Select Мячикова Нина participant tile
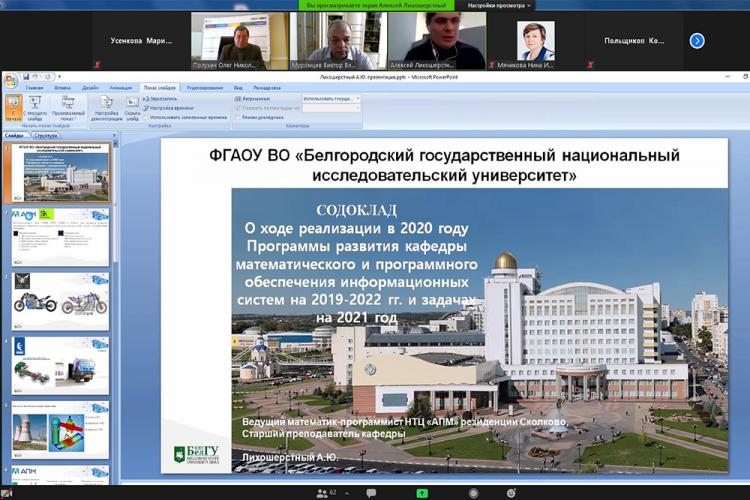 [536, 41]
